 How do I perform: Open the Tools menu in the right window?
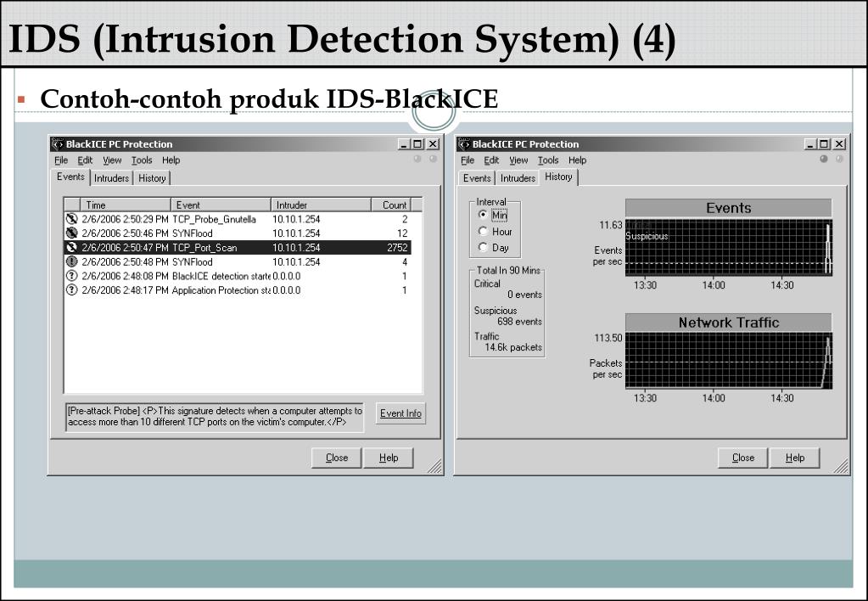pos(548,160)
